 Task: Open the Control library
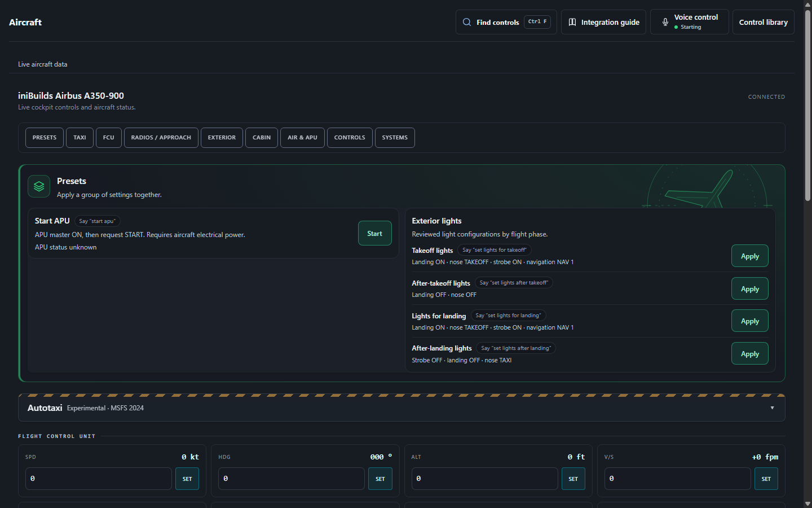point(763,22)
